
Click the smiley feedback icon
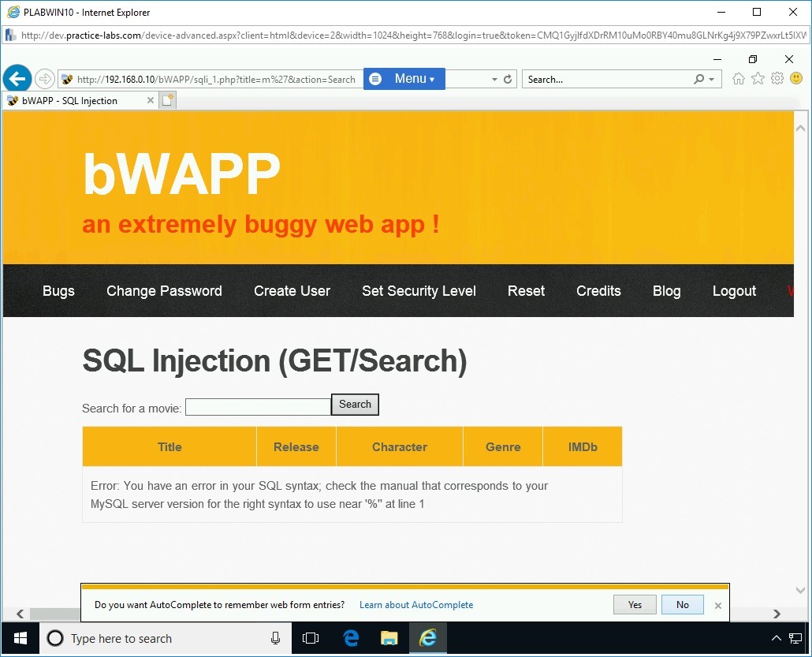click(x=796, y=79)
